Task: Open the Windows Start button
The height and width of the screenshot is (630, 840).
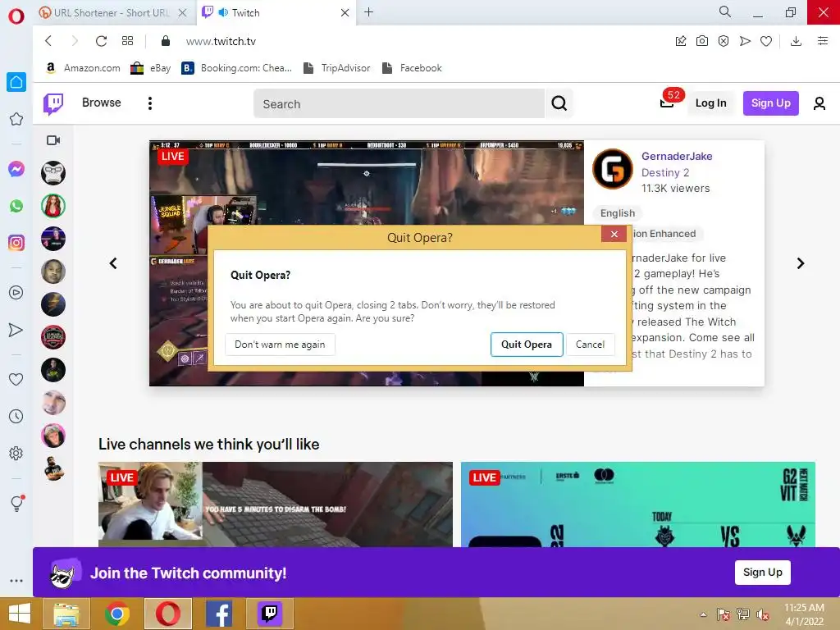Action: (20, 614)
